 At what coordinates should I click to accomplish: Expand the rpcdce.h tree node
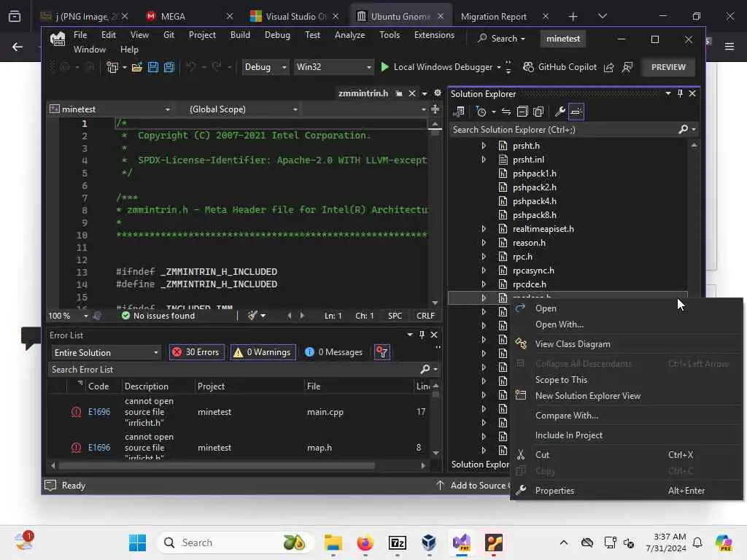tap(484, 284)
